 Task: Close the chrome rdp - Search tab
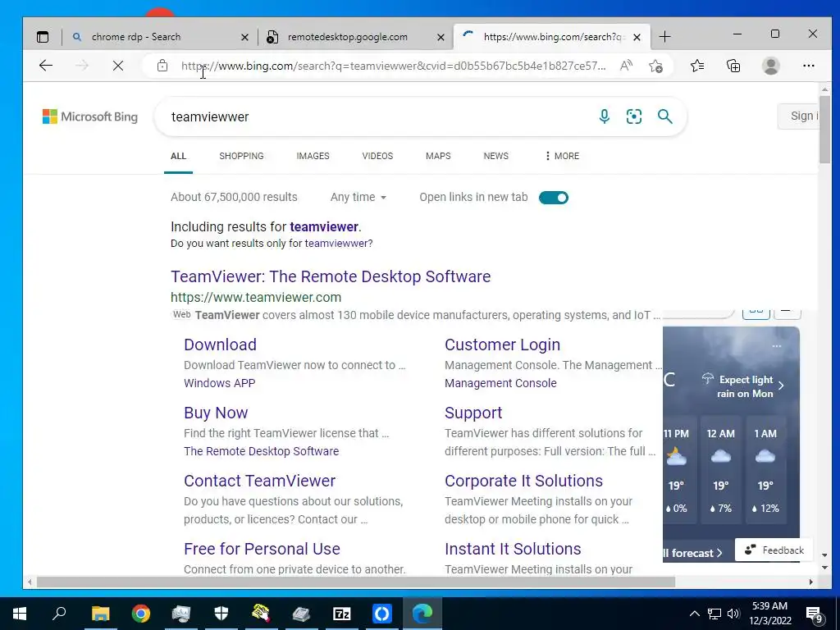pos(244,37)
